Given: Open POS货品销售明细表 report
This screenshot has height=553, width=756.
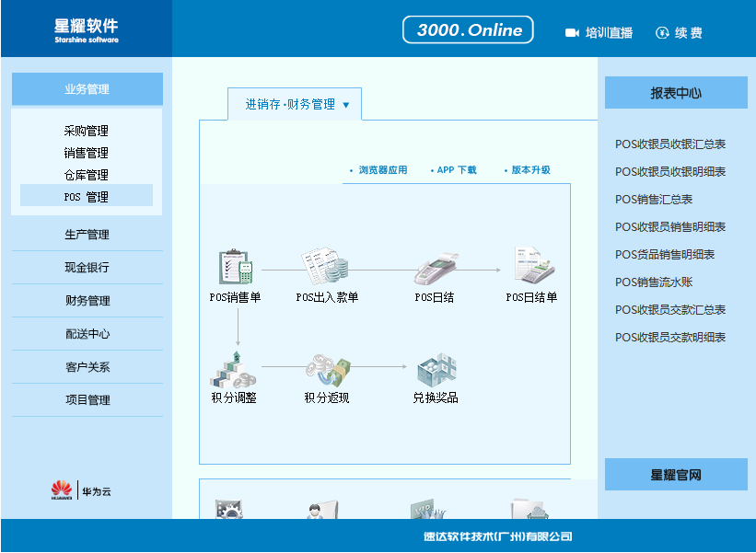Looking at the screenshot, I should coord(665,254).
